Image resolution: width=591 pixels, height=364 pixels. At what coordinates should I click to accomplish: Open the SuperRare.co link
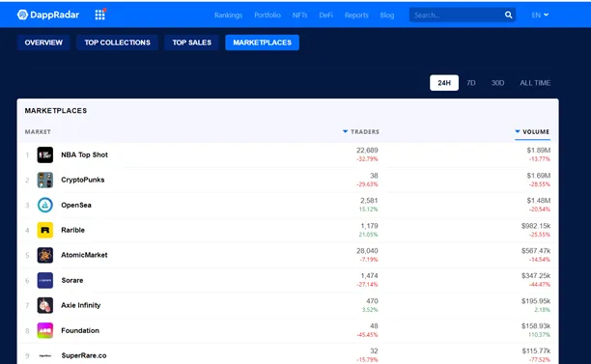[x=84, y=355]
